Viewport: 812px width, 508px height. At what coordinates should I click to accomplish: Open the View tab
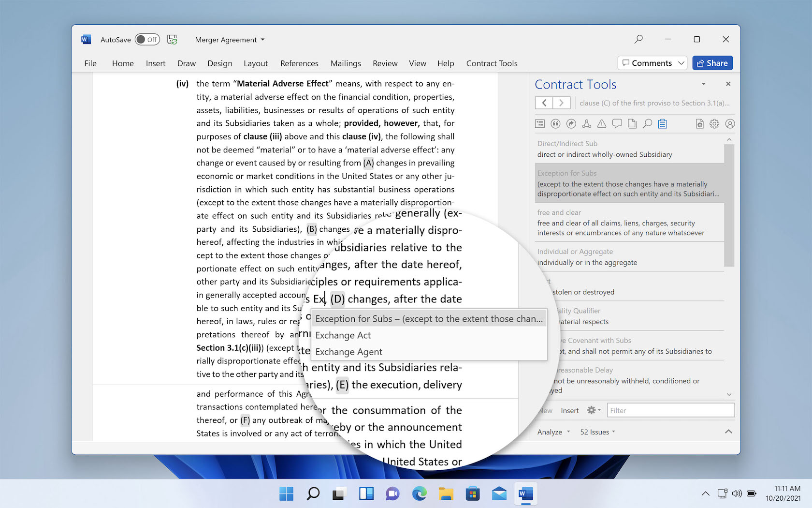(x=418, y=63)
